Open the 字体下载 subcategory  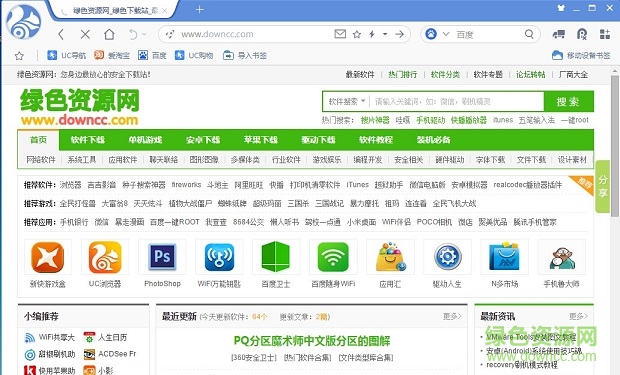(x=490, y=159)
